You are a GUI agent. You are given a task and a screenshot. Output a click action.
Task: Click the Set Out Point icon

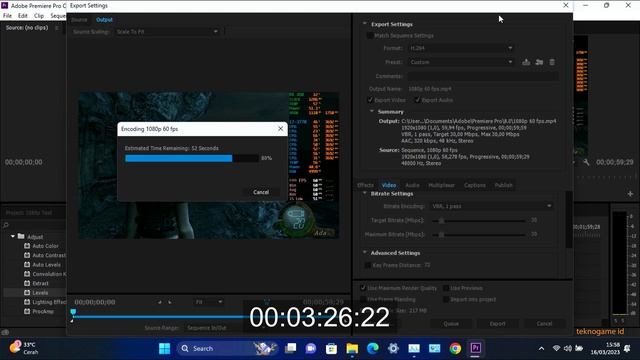170,302
